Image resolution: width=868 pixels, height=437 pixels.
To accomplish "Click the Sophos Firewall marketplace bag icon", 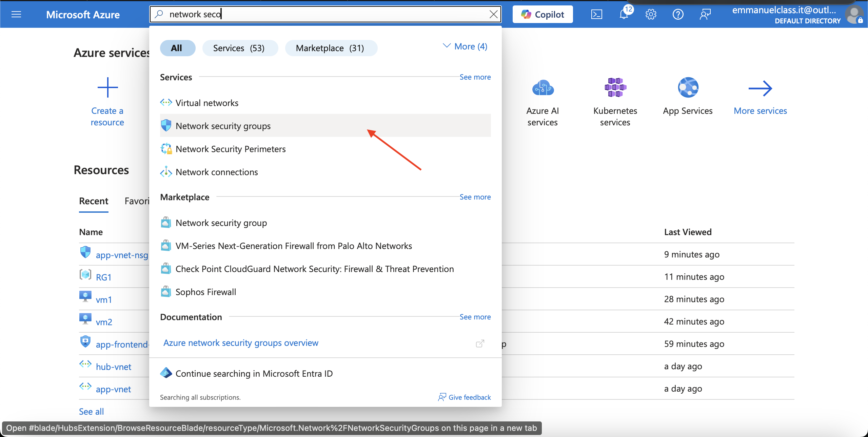I will click(x=166, y=291).
